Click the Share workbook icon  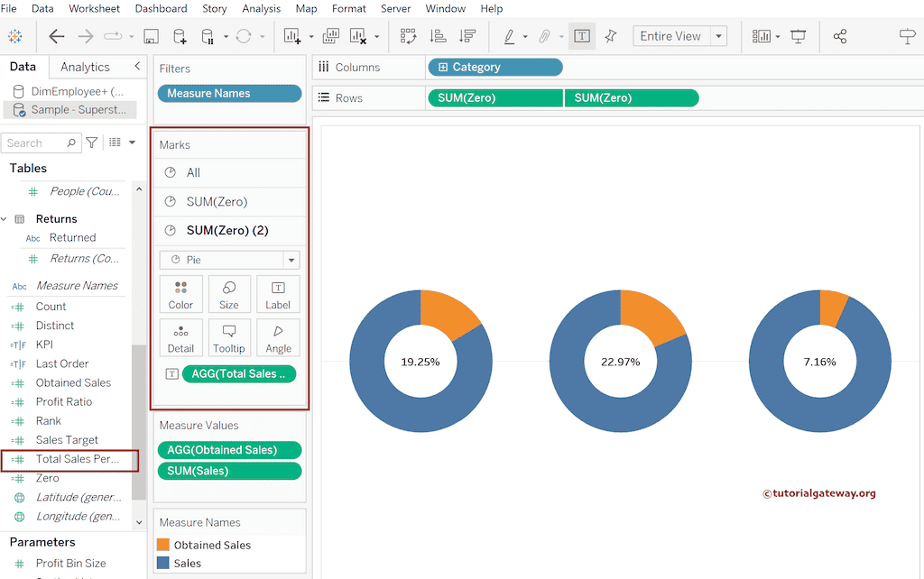click(x=840, y=36)
